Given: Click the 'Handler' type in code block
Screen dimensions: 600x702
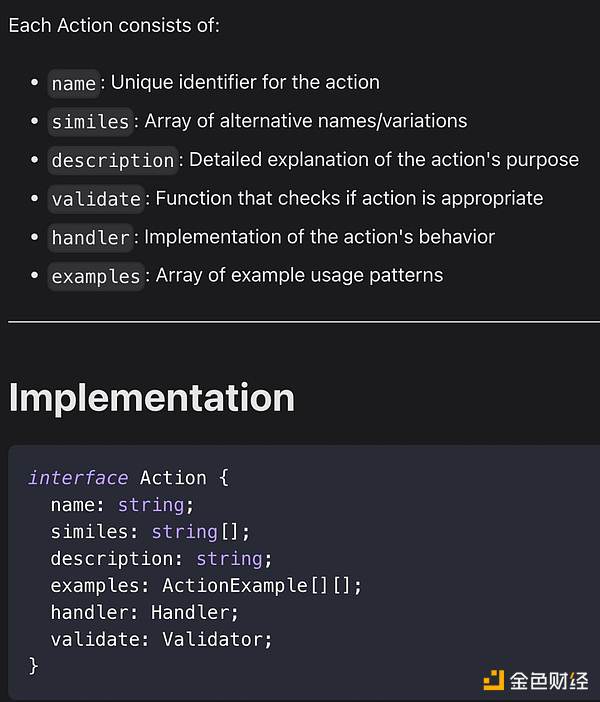Looking at the screenshot, I should 195,612.
